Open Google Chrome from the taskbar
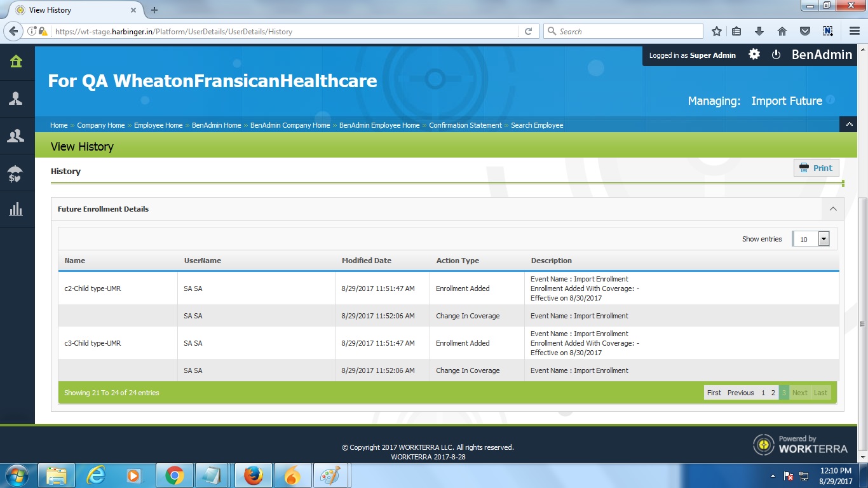The width and height of the screenshot is (868, 488). coord(175,475)
